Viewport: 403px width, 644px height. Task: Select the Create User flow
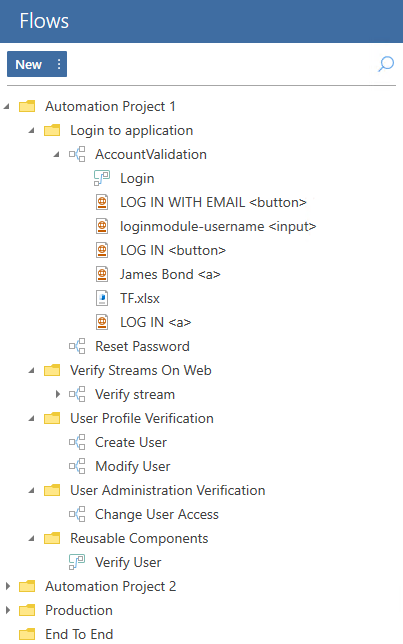131,442
